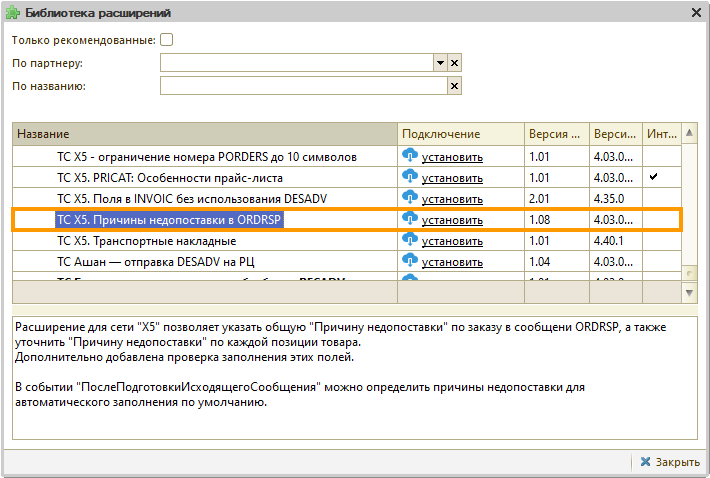Sort by Подключение column header
The height and width of the screenshot is (478, 710).
461,134
